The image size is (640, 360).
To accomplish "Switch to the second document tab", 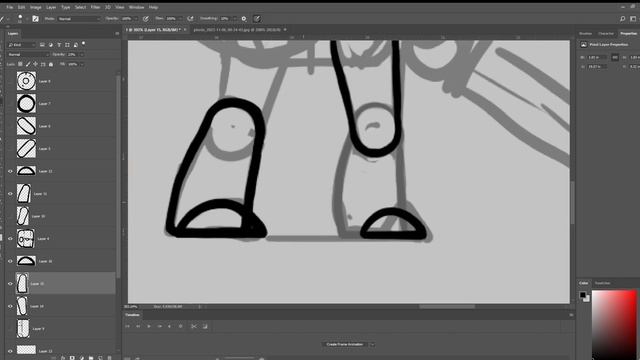I will pyautogui.click(x=237, y=30).
